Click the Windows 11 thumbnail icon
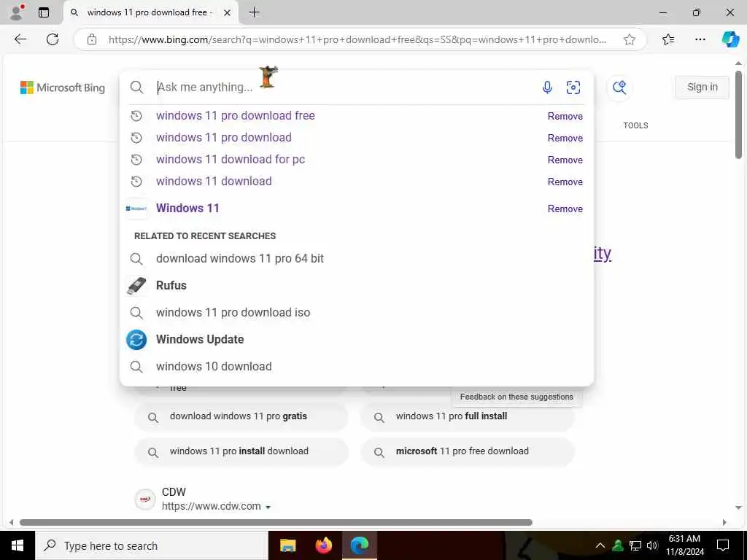This screenshot has width=747, height=560. pos(136,209)
